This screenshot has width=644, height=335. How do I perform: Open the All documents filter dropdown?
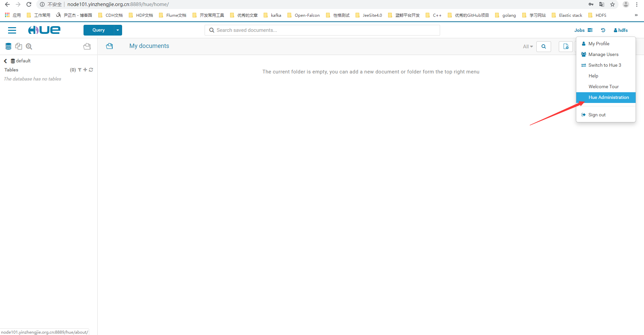[528, 47]
